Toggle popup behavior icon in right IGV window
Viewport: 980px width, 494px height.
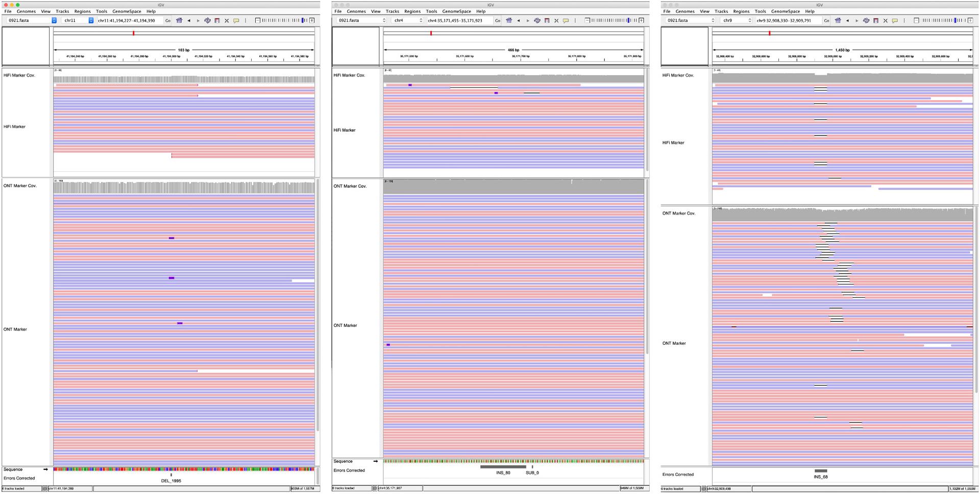click(x=895, y=20)
